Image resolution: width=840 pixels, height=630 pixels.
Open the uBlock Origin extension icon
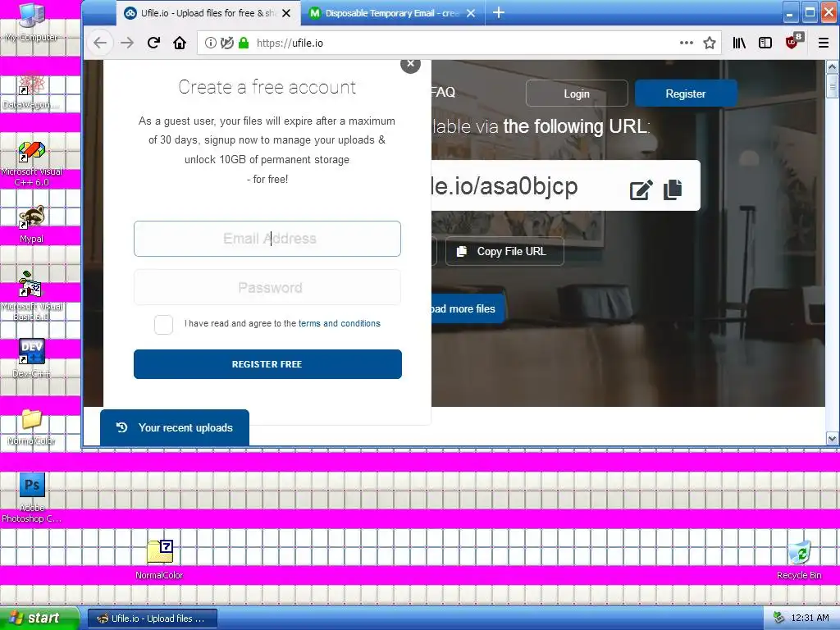pos(793,41)
